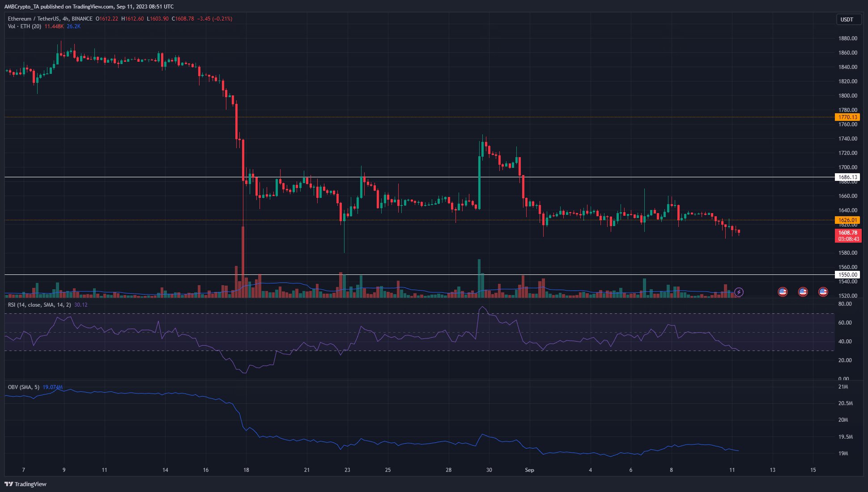Select the orange 1770.13 price label
Screen dimensions: 868x492
847,117
